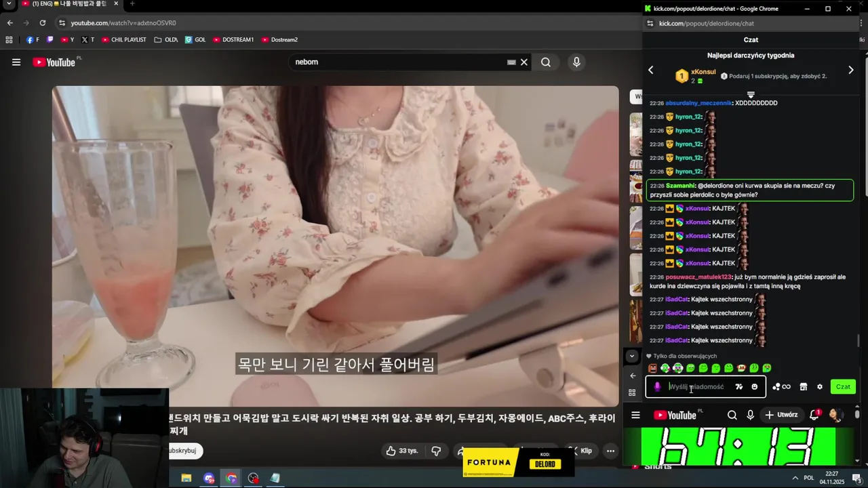Insert the first orange angry emote
Screen dimensions: 868x488
tap(652, 368)
